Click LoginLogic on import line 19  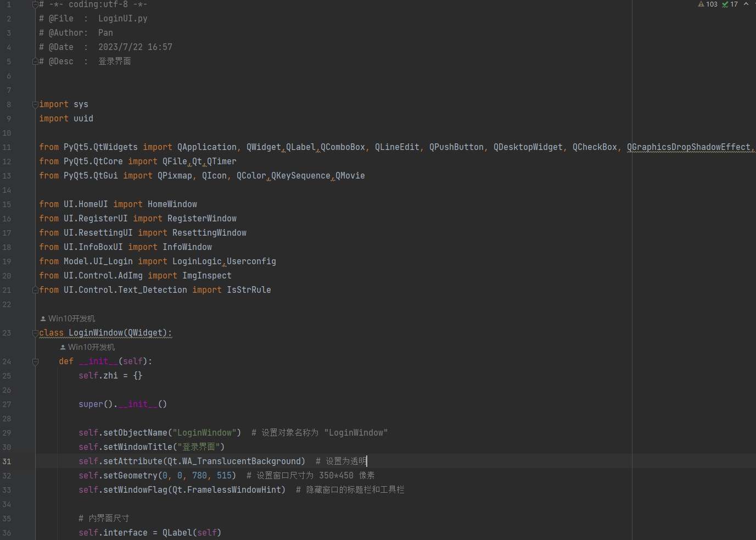coord(197,261)
